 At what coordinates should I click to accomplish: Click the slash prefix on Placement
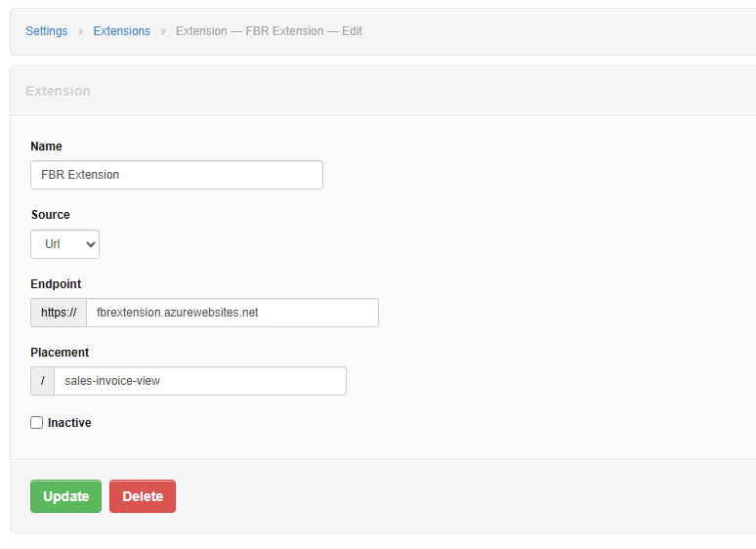coord(42,381)
